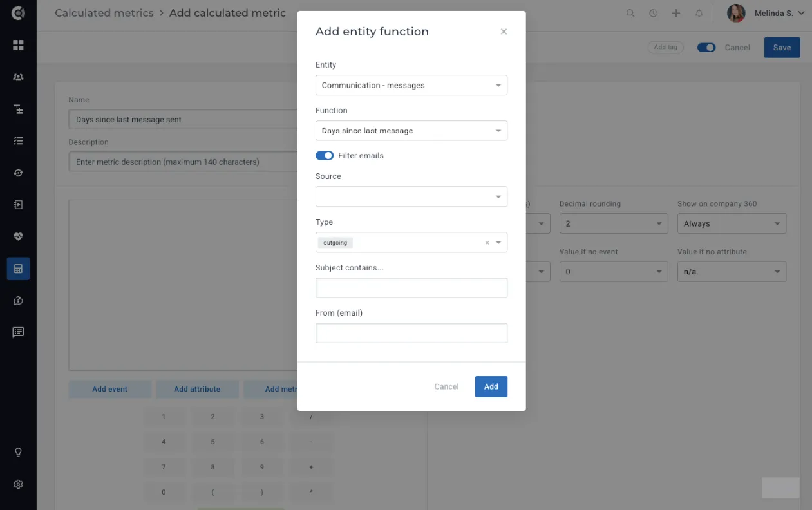Click the Subject contains field
The image size is (812, 510).
pyautogui.click(x=411, y=288)
